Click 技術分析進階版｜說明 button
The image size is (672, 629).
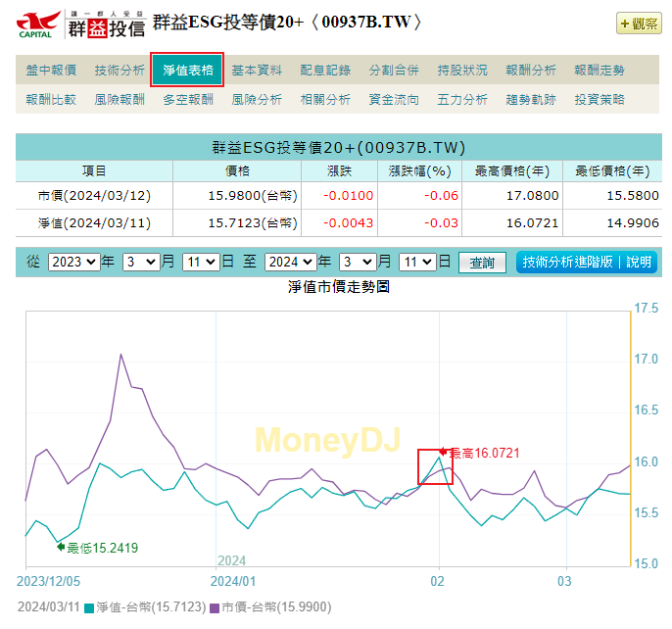(x=586, y=263)
